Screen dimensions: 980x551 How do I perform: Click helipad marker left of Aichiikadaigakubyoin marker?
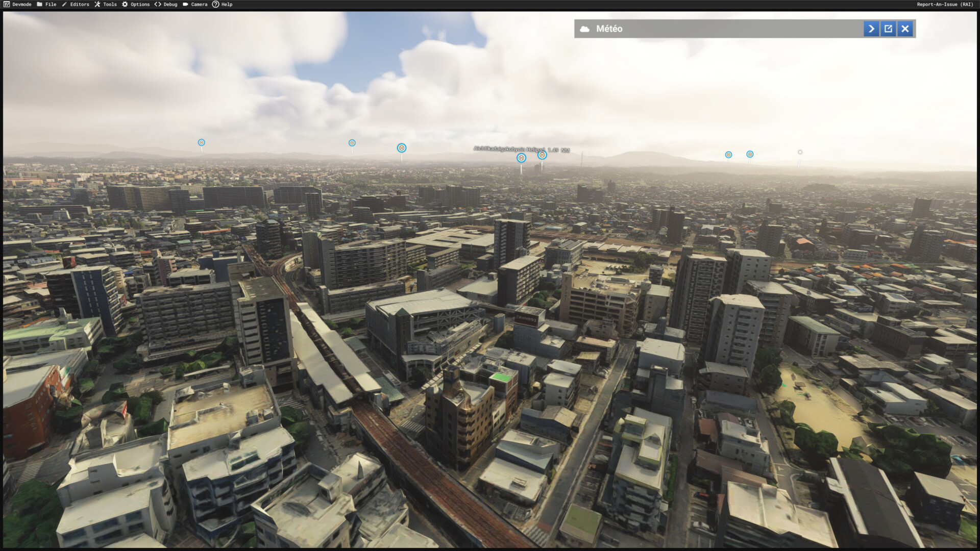pos(521,158)
